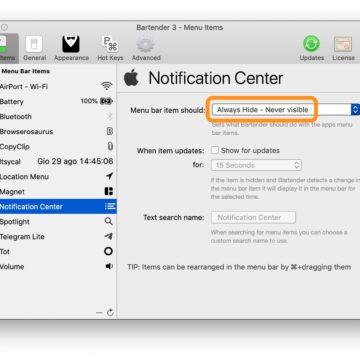The height and width of the screenshot is (360, 360).
Task: Click the CopyClip paperclip icon
Action: point(110,146)
